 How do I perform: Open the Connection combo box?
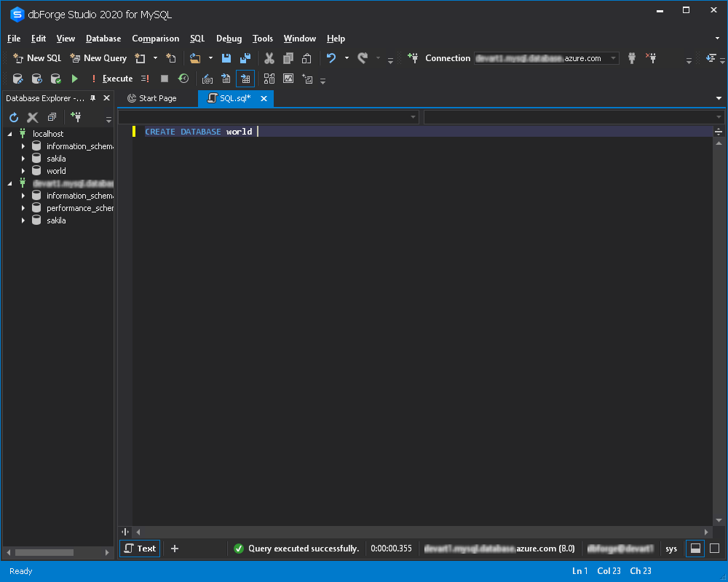(547, 58)
